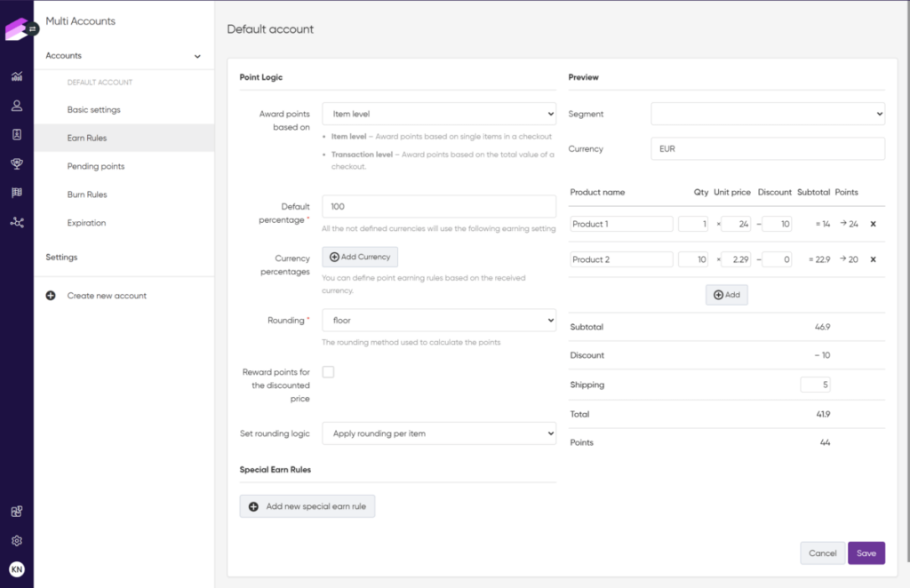Viewport: 910px width, 588px height.
Task: Click Product 1 quantity field
Action: point(693,224)
